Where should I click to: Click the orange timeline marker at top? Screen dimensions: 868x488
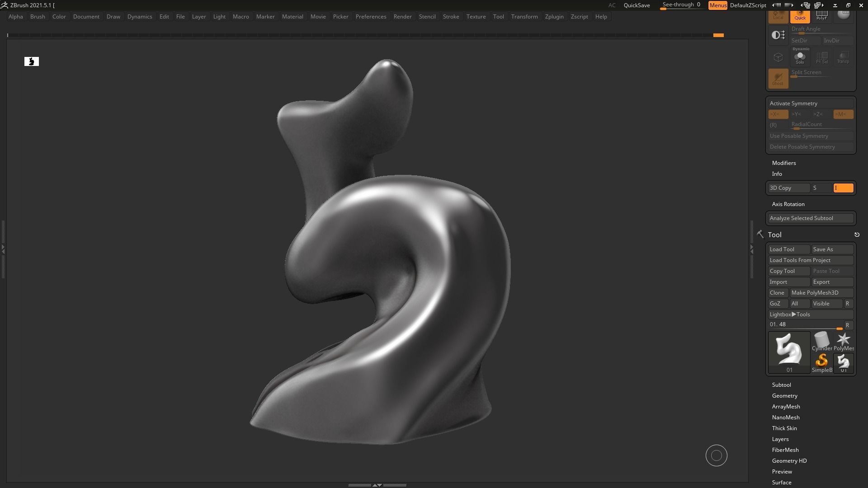tap(718, 35)
